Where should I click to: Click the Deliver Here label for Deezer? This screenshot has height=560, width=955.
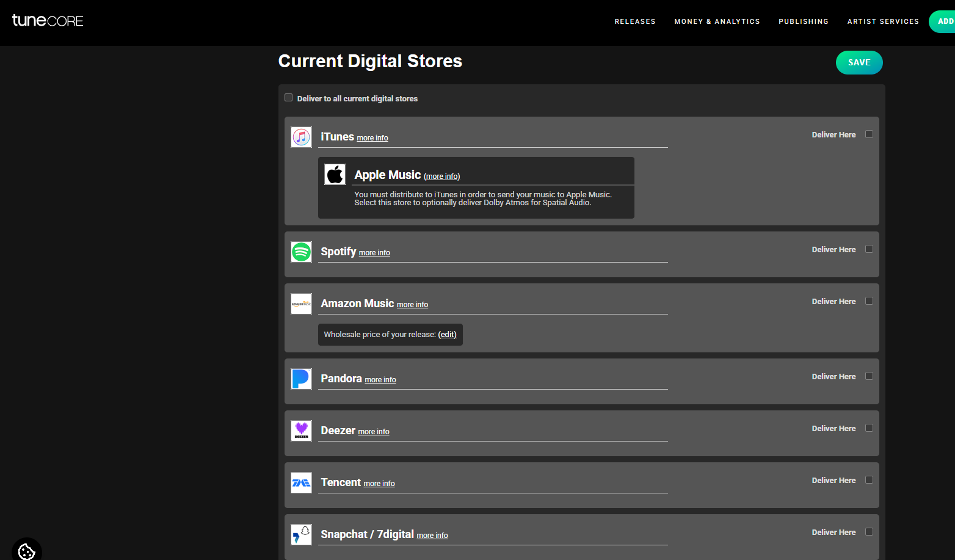point(833,429)
